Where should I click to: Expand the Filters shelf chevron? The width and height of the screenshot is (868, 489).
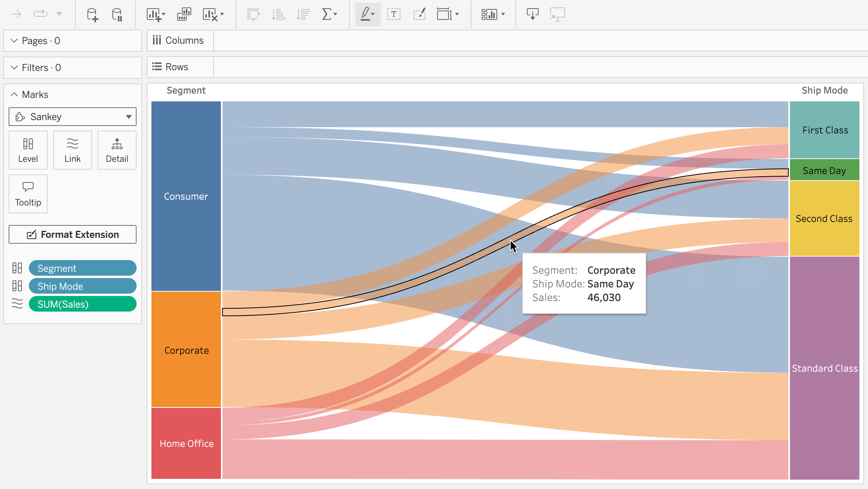pyautogui.click(x=14, y=67)
